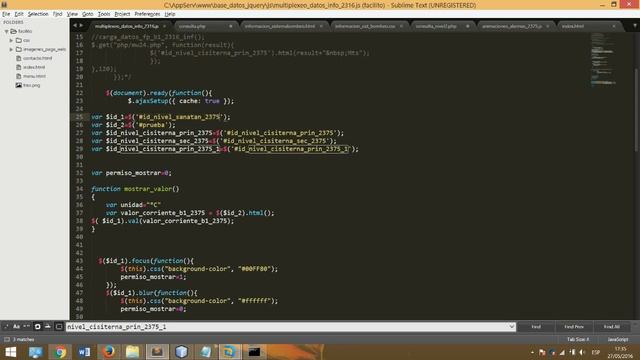
Task: Toggle wrap search option in find bar
Action: pos(38,327)
